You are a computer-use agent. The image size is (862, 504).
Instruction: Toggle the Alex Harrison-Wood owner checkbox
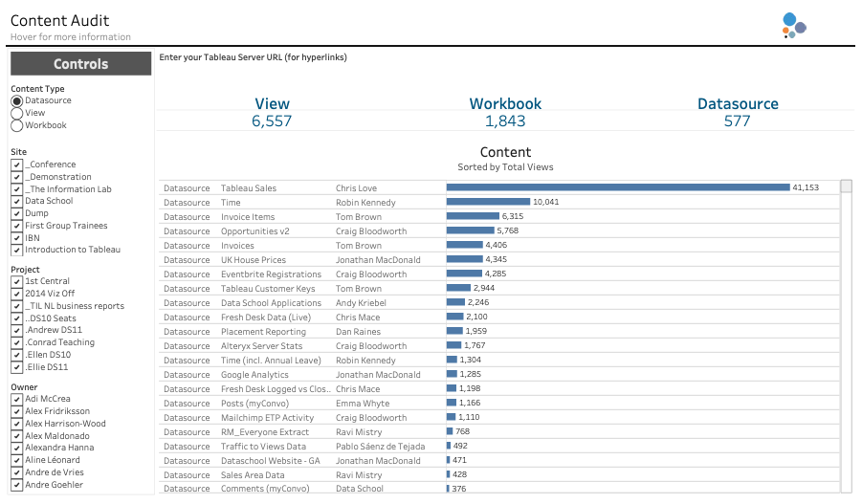[16, 425]
